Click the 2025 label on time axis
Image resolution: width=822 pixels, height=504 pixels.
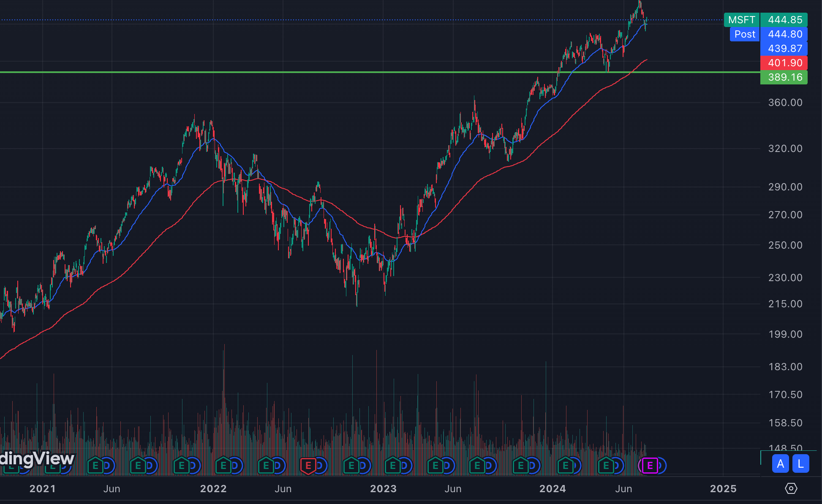coord(723,489)
